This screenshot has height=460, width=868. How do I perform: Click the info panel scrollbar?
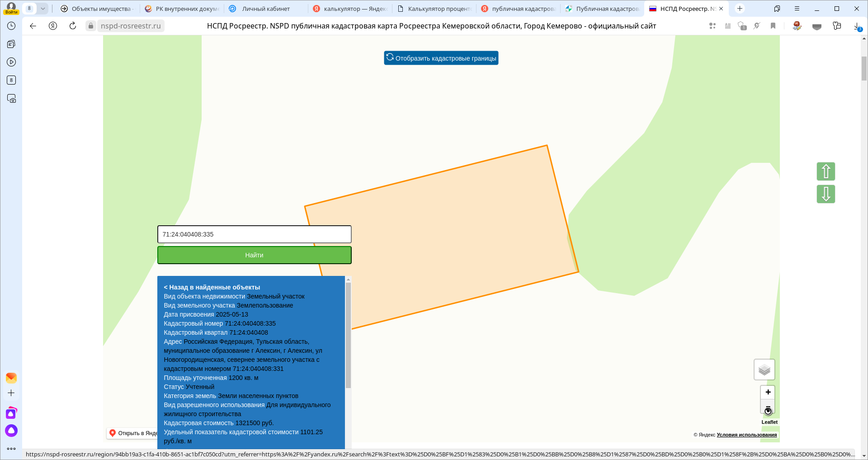click(348, 335)
